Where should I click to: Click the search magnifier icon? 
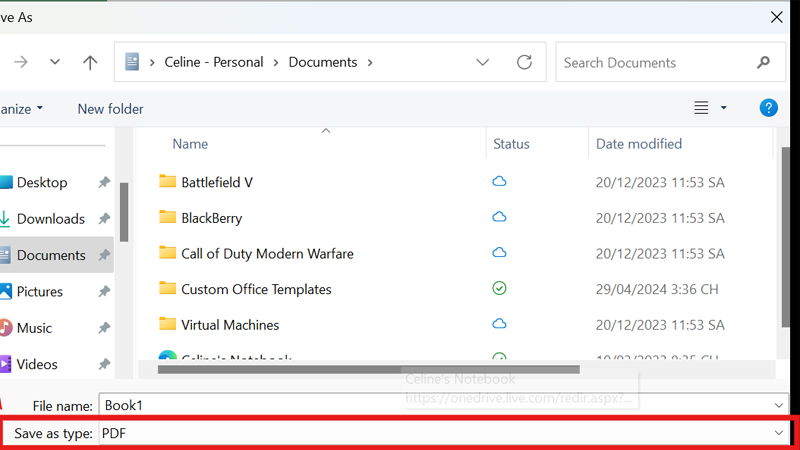coord(764,63)
